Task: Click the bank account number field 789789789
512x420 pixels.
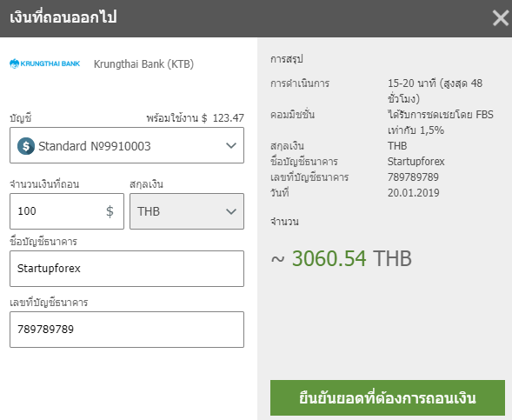Action: coord(127,330)
